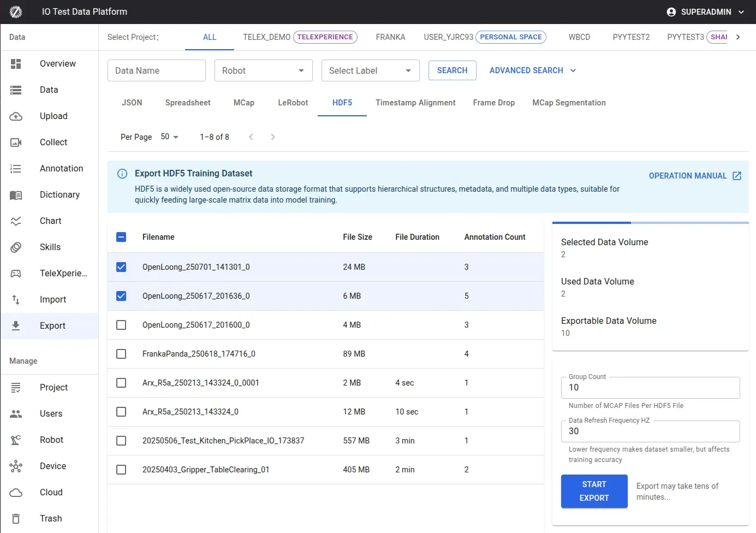The height and width of the screenshot is (533, 756).
Task: Check 20250506_Test_Kitchen_PickPlace_IO_173837 checkbox
Action: click(121, 441)
